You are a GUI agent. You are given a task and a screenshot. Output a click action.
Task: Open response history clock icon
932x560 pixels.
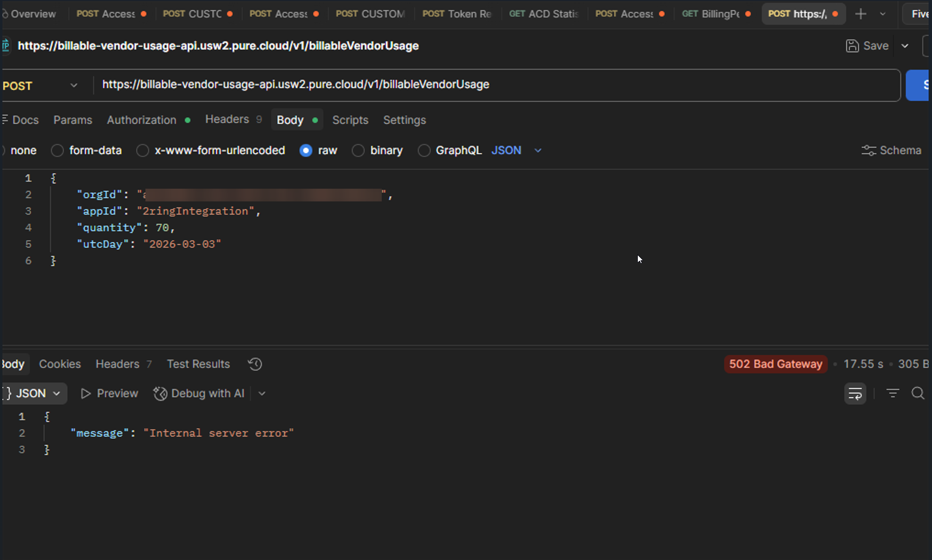pos(255,364)
